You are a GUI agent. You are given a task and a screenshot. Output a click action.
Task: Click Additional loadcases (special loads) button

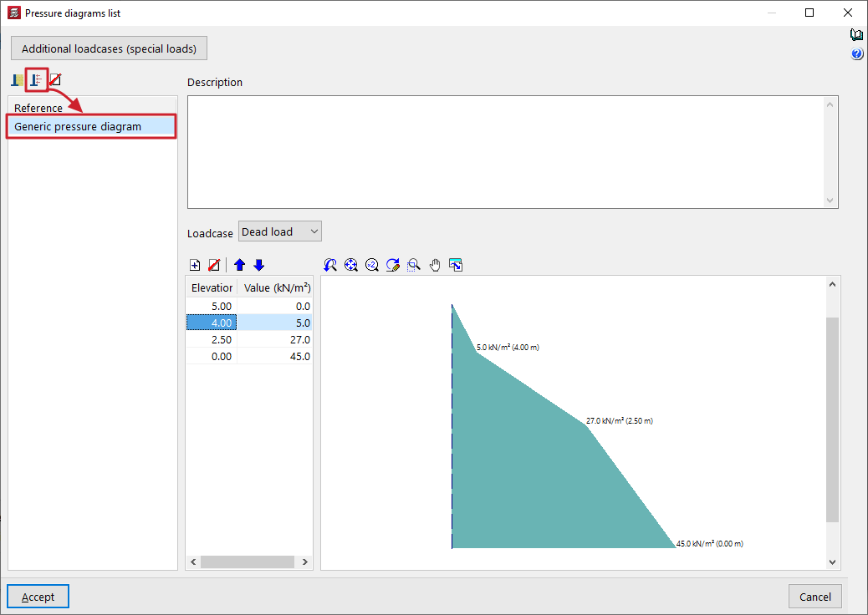coord(109,48)
